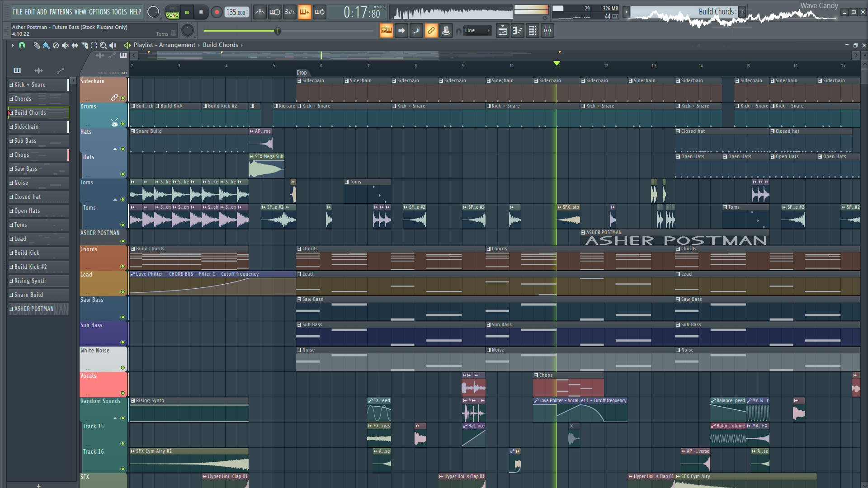The image size is (868, 488).
Task: Mute the Lead track
Action: (123, 291)
